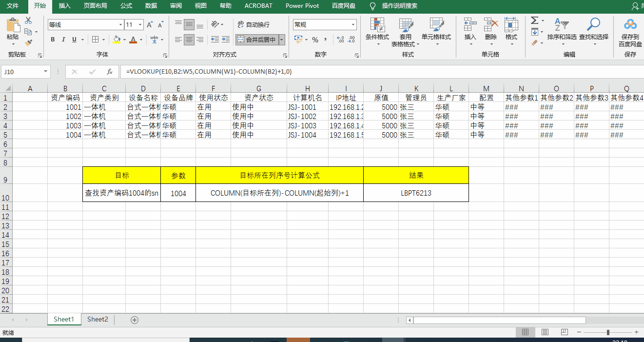Click the Cut scissors icon
This screenshot has width=644, height=342.
(28, 20)
